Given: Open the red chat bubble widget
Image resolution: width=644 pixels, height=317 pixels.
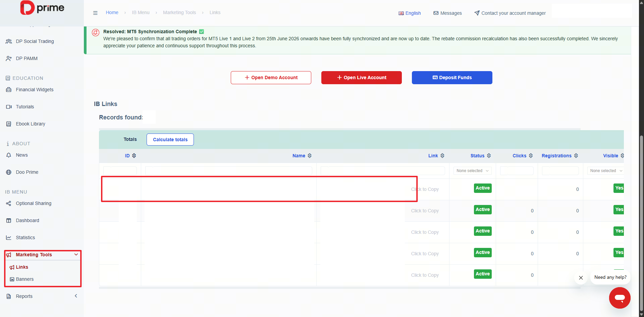Looking at the screenshot, I should pos(620,298).
